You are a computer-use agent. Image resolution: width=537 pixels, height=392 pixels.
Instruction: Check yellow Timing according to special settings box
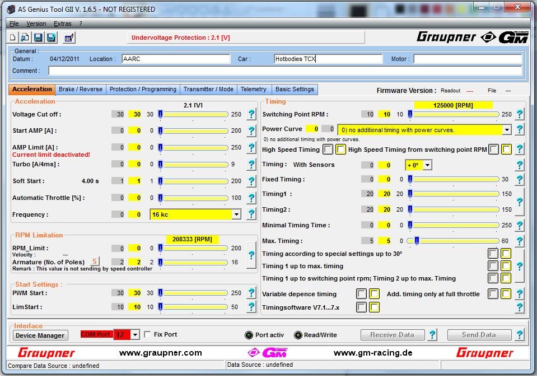506,253
